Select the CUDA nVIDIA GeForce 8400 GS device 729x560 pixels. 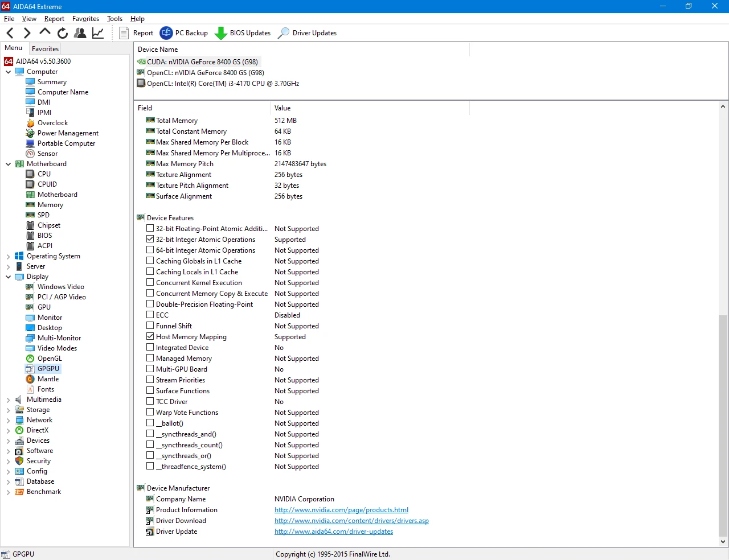point(202,62)
